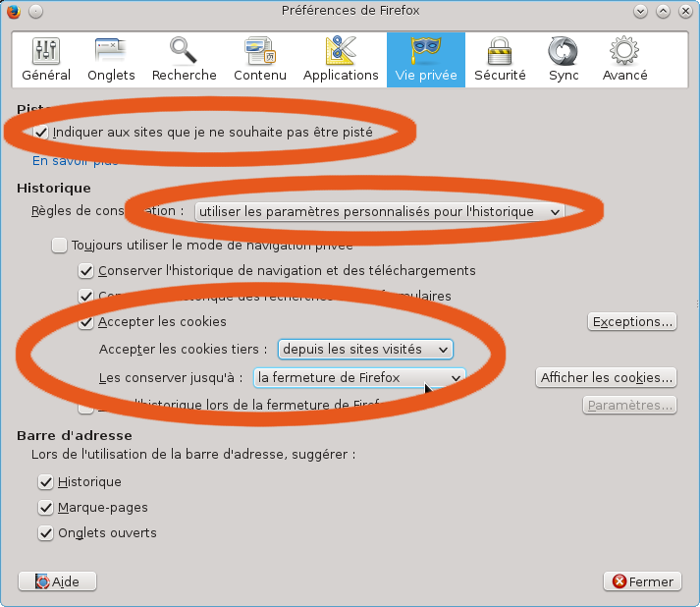Open the history rules 'utiliser les paramètres personnalisés' dropdown
The image size is (700, 607).
coord(380,212)
